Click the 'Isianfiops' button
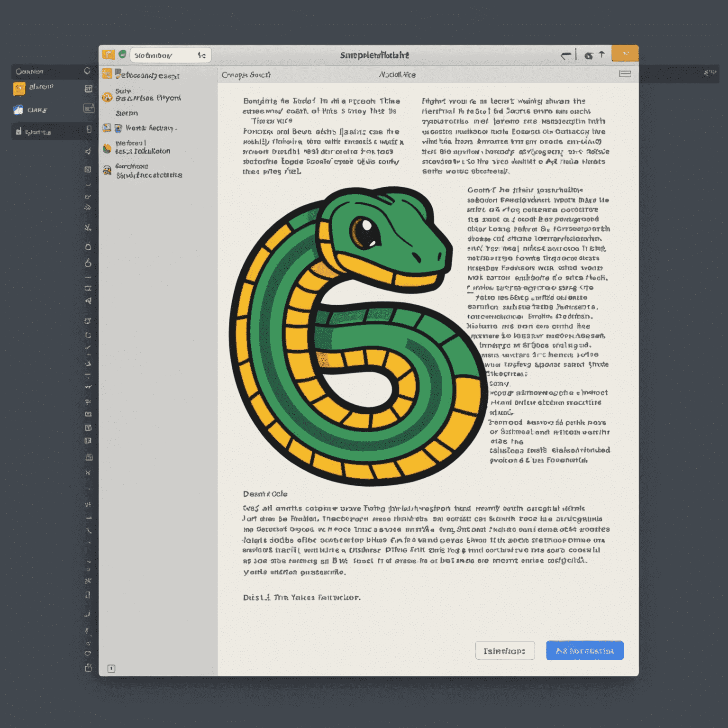This screenshot has width=728, height=728. 505,651
